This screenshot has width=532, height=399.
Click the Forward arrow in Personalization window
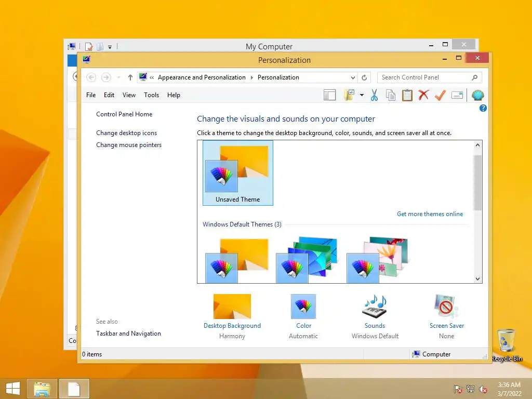106,77
